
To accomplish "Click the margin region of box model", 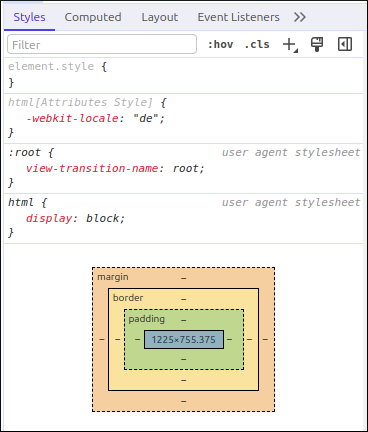I will pos(113,277).
